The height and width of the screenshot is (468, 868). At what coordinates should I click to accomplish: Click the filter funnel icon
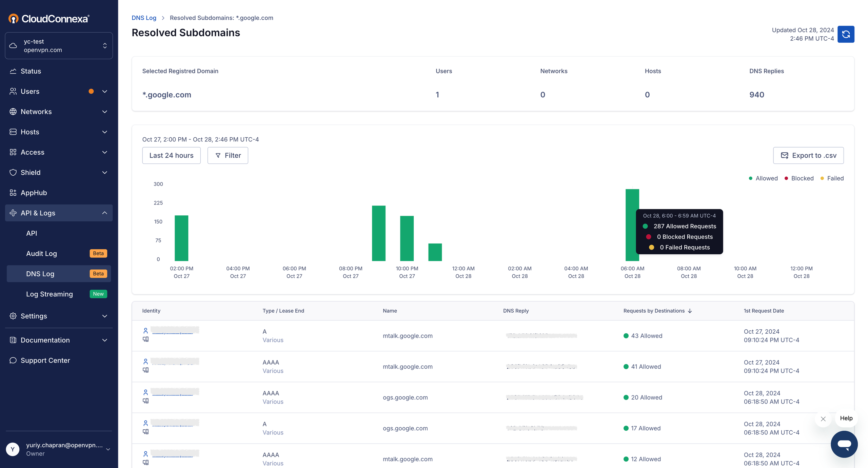218,156
